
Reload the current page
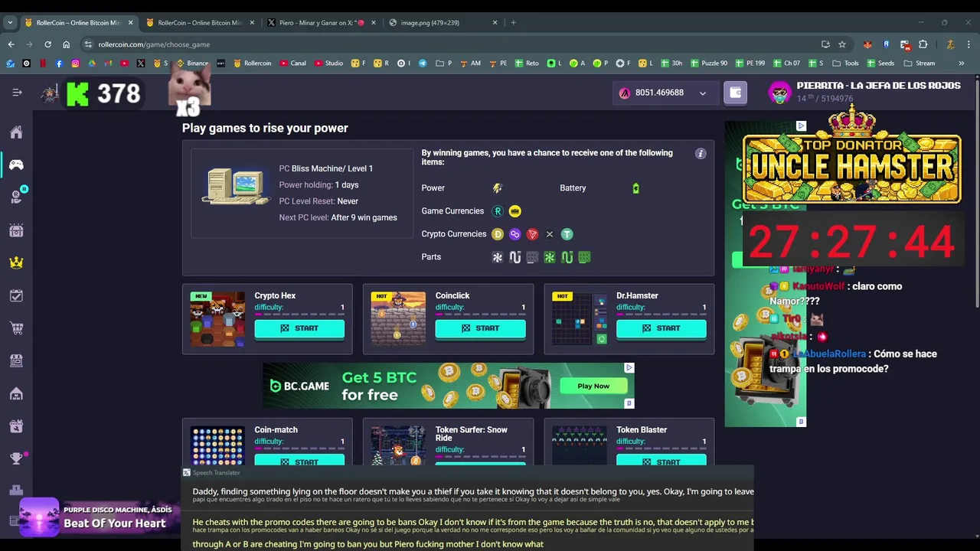pyautogui.click(x=47, y=44)
